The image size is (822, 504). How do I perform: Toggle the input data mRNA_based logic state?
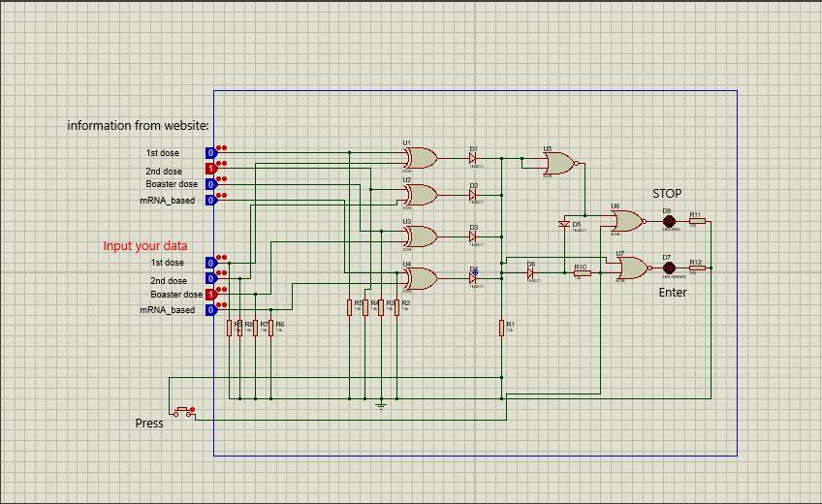coord(210,309)
